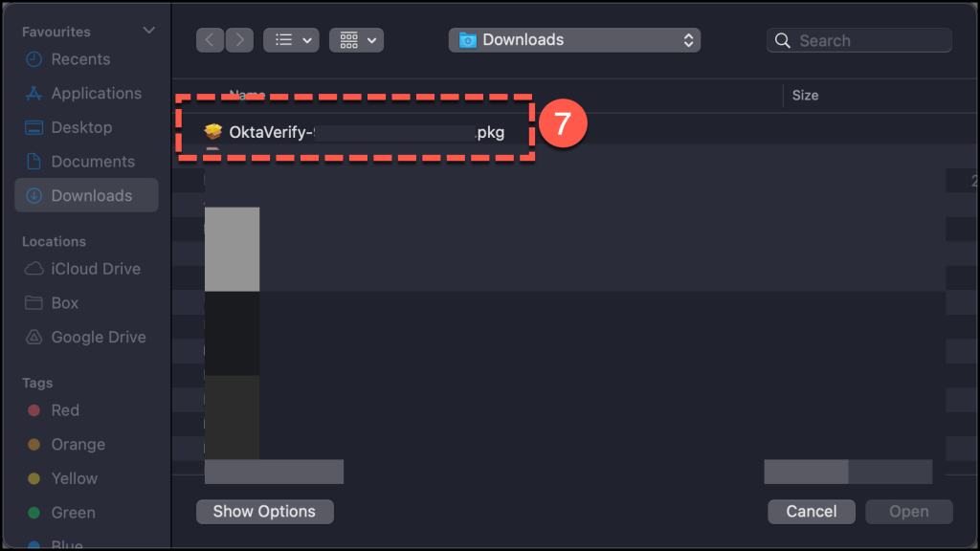Filter by the Green tag

[73, 513]
